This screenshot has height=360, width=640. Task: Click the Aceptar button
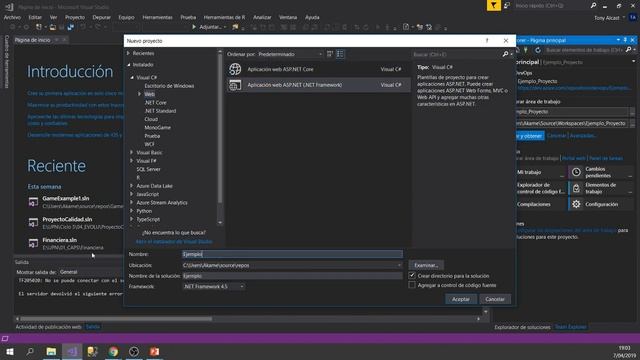[x=460, y=299]
